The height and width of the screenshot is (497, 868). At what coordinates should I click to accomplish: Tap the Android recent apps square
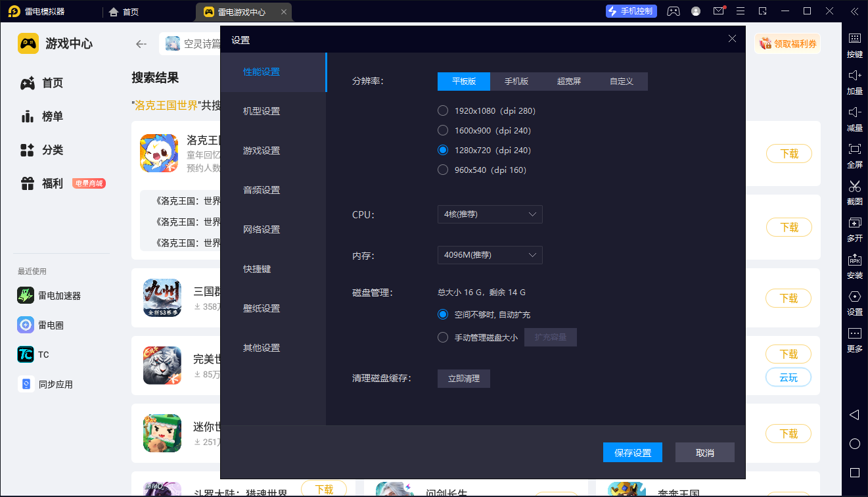[854, 473]
